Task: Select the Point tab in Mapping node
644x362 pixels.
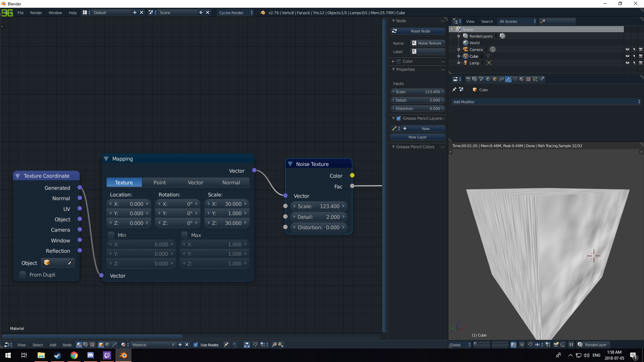Action: coord(160,182)
